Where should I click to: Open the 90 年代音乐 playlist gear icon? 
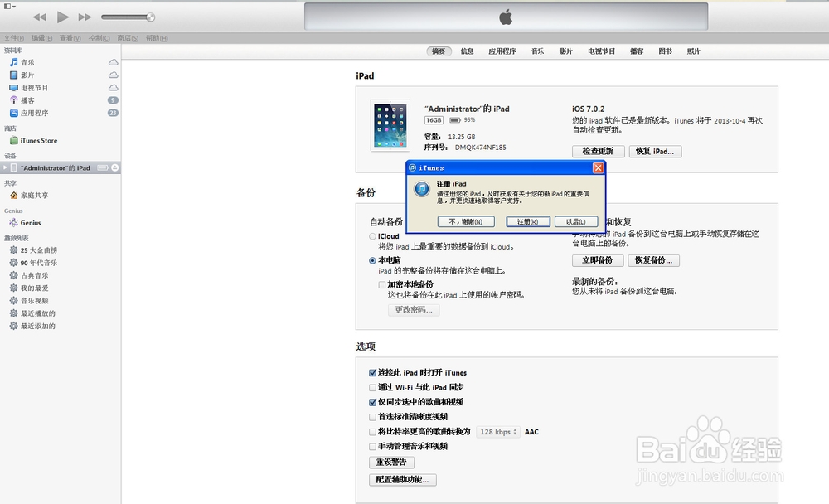pyautogui.click(x=14, y=263)
